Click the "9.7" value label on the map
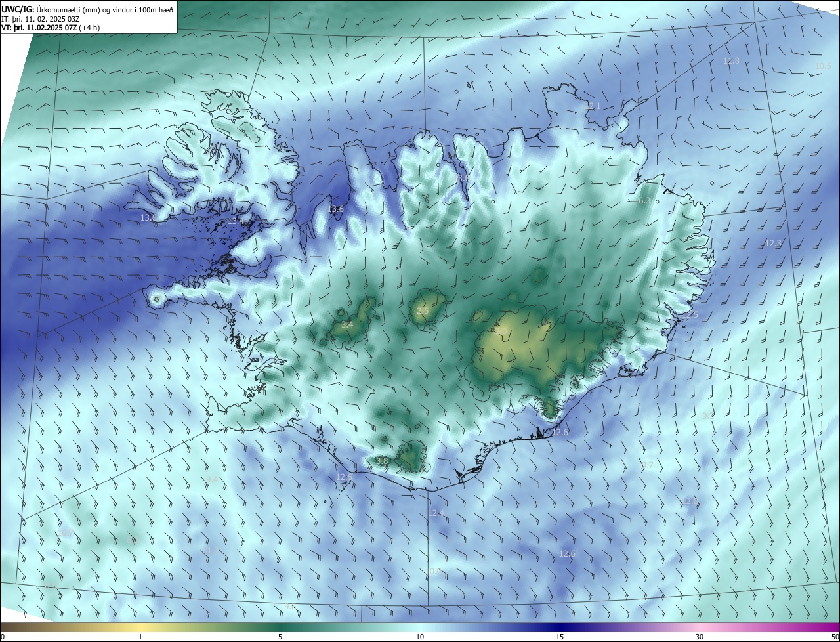 tap(648, 465)
